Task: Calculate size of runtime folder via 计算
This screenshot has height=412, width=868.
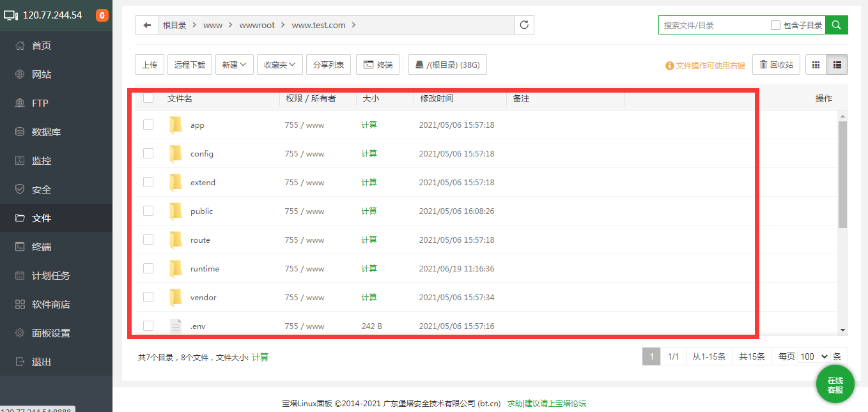Action: point(369,268)
